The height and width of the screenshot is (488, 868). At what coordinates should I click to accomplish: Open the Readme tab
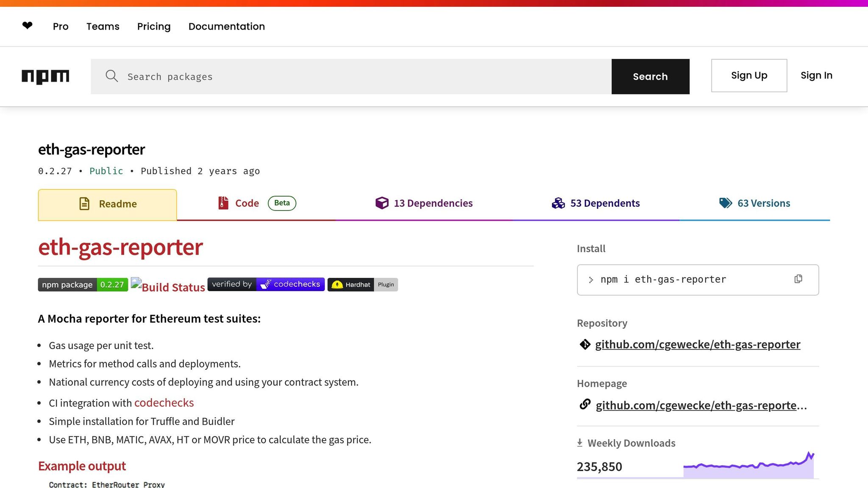tap(107, 205)
